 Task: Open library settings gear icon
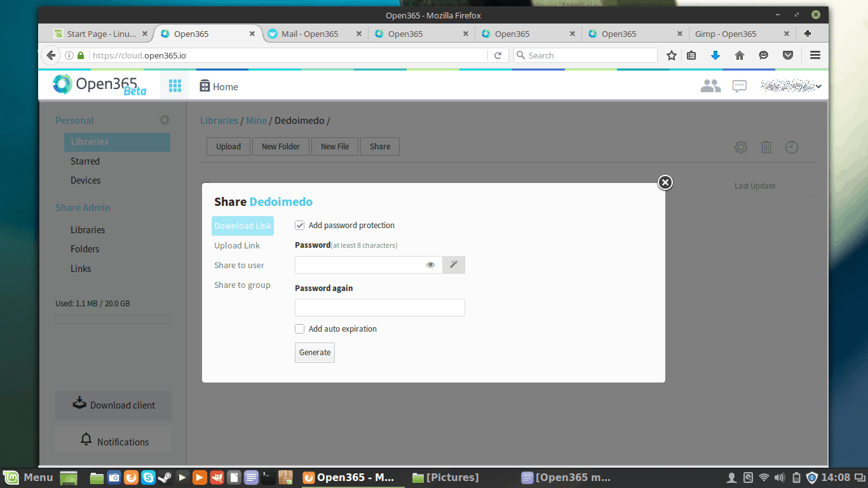[x=741, y=147]
